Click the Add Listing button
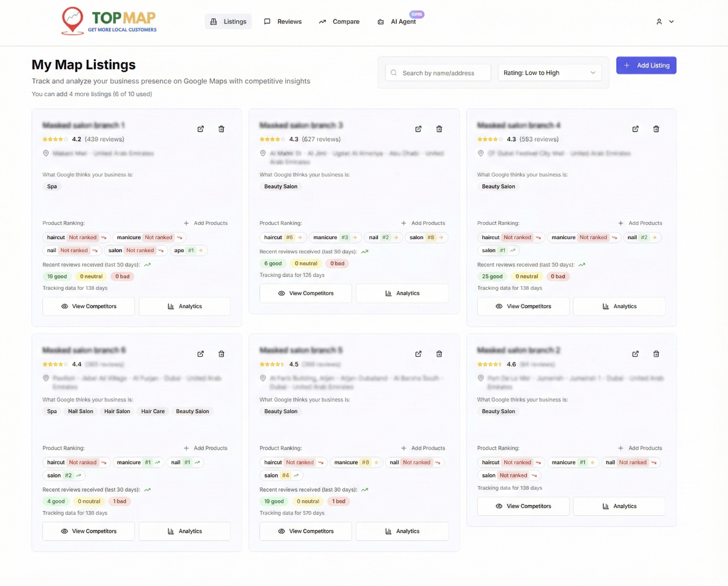Image resolution: width=728 pixels, height=586 pixels. click(x=646, y=65)
